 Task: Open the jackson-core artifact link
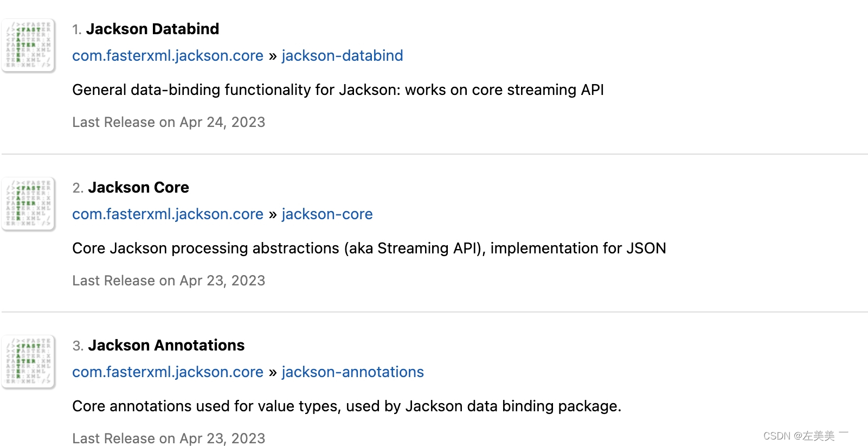[x=327, y=214]
